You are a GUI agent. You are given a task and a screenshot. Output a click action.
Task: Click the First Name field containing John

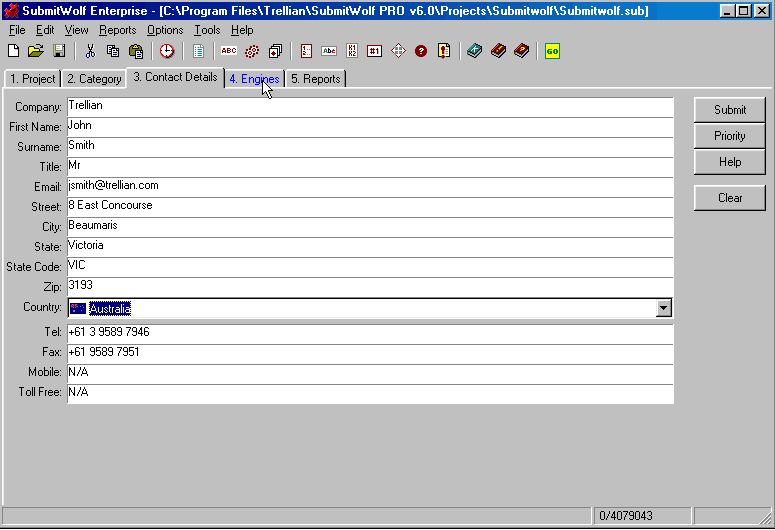[370, 128]
